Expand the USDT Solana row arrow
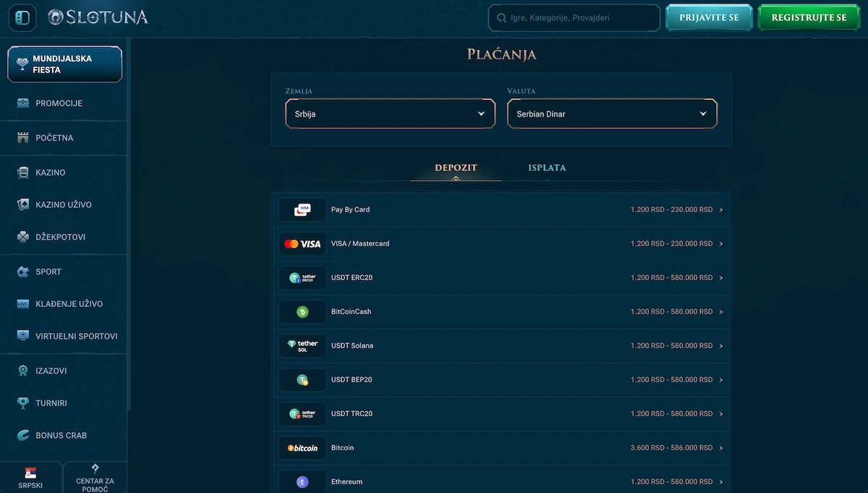The width and height of the screenshot is (868, 493). tap(721, 346)
